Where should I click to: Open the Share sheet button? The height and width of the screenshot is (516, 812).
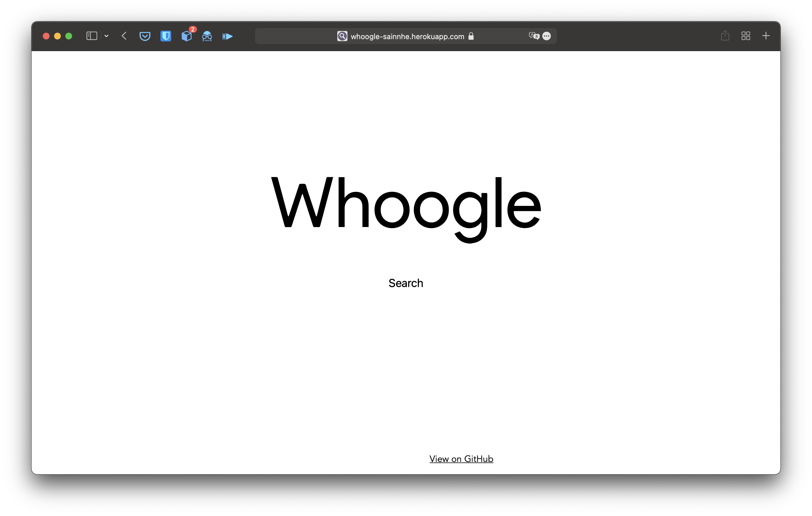(725, 36)
